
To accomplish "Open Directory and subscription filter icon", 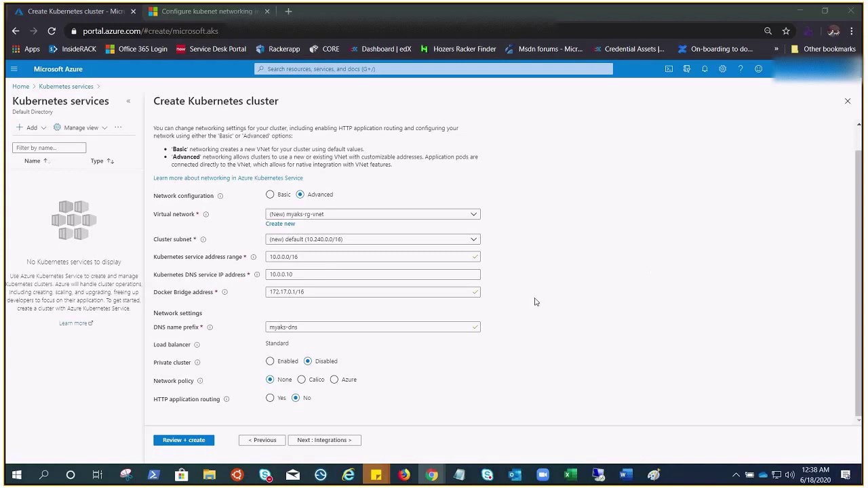I will pyautogui.click(x=687, y=68).
